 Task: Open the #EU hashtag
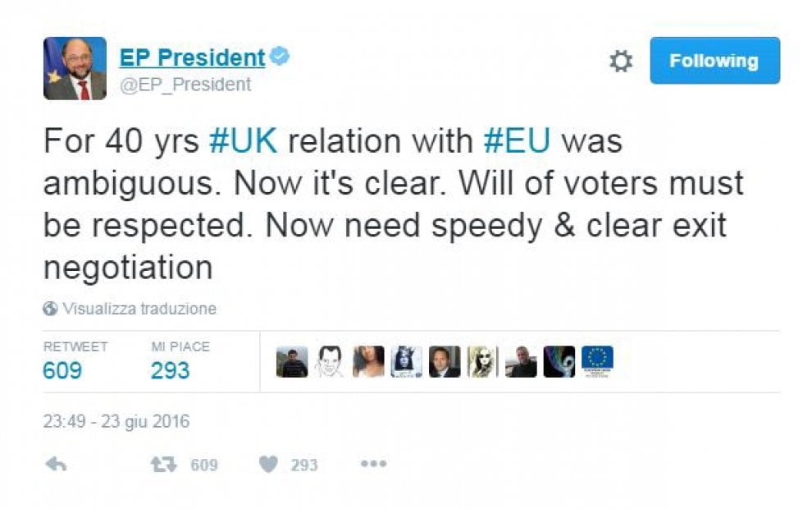[x=516, y=141]
